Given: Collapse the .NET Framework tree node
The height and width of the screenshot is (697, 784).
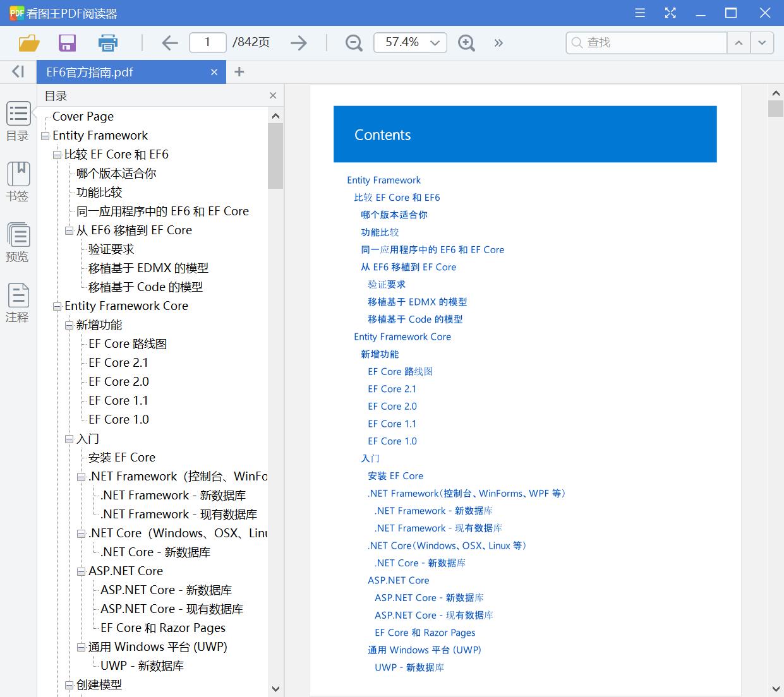Looking at the screenshot, I should click(81, 477).
